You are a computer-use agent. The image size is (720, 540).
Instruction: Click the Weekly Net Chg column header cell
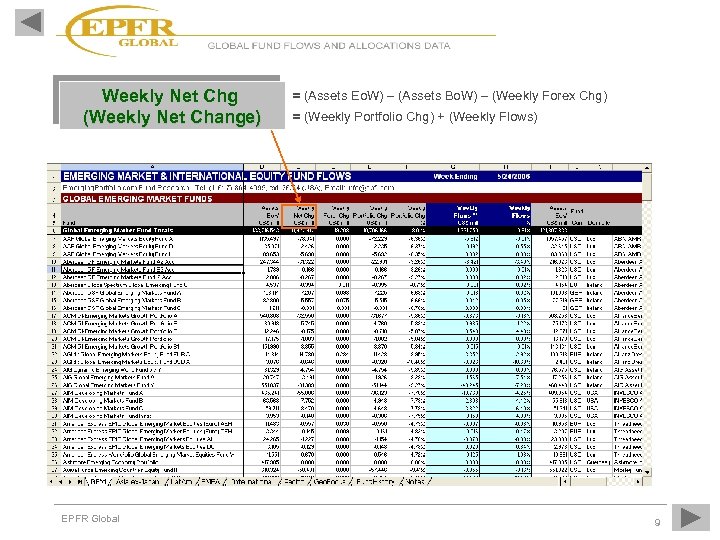click(298, 215)
